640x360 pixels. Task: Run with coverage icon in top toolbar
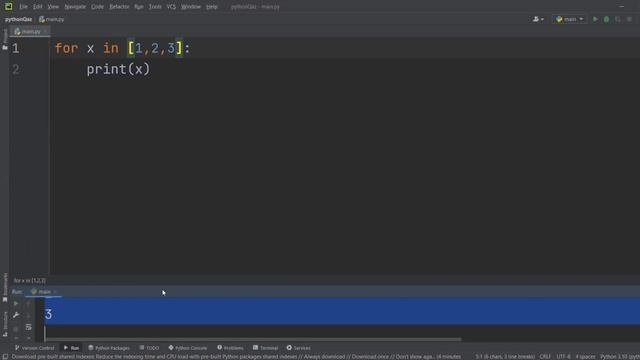click(618, 19)
